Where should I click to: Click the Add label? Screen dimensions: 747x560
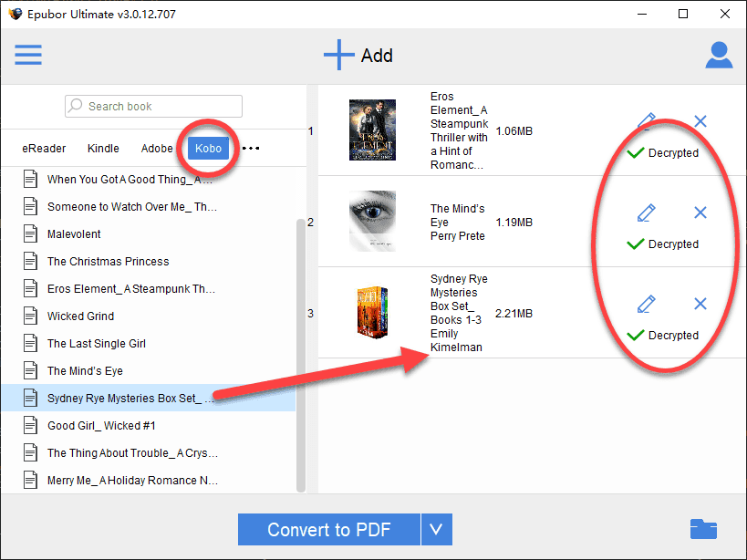(x=377, y=56)
